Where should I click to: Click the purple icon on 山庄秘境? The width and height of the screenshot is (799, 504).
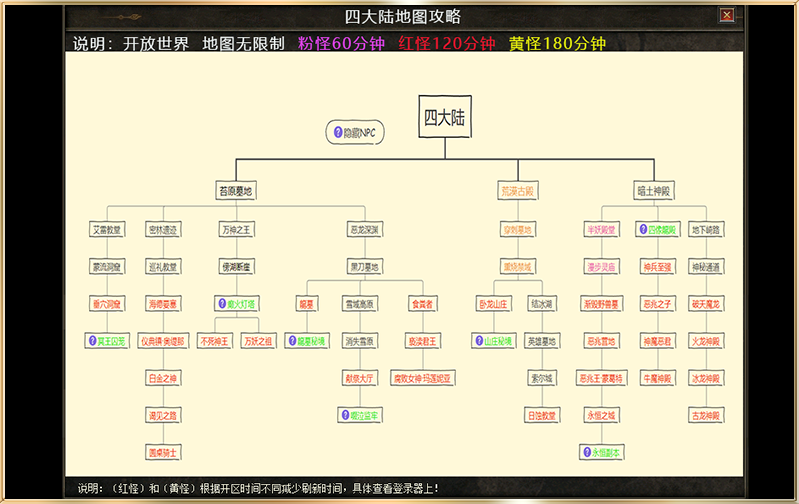(478, 341)
